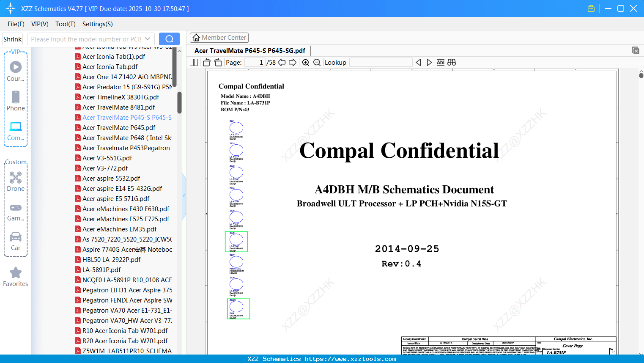Viewport: 644px width, 363px height.
Task: Open Acer eMachines EM35.pdf
Action: coord(120,229)
